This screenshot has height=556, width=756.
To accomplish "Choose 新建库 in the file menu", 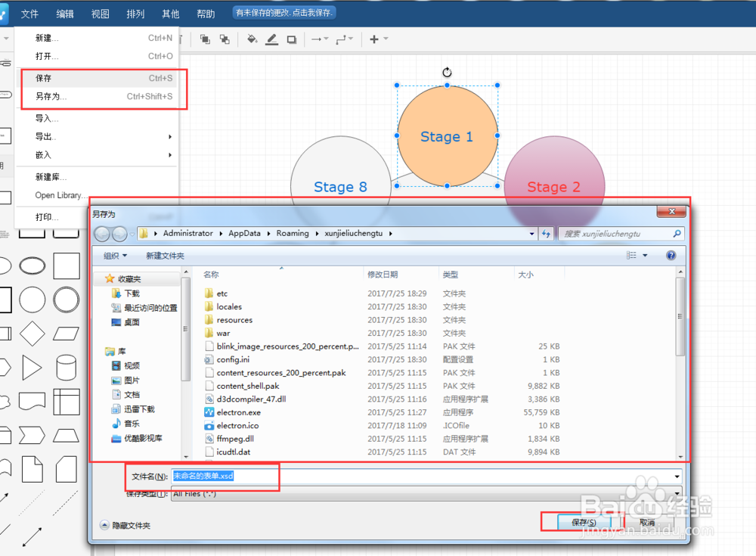I will [97, 177].
